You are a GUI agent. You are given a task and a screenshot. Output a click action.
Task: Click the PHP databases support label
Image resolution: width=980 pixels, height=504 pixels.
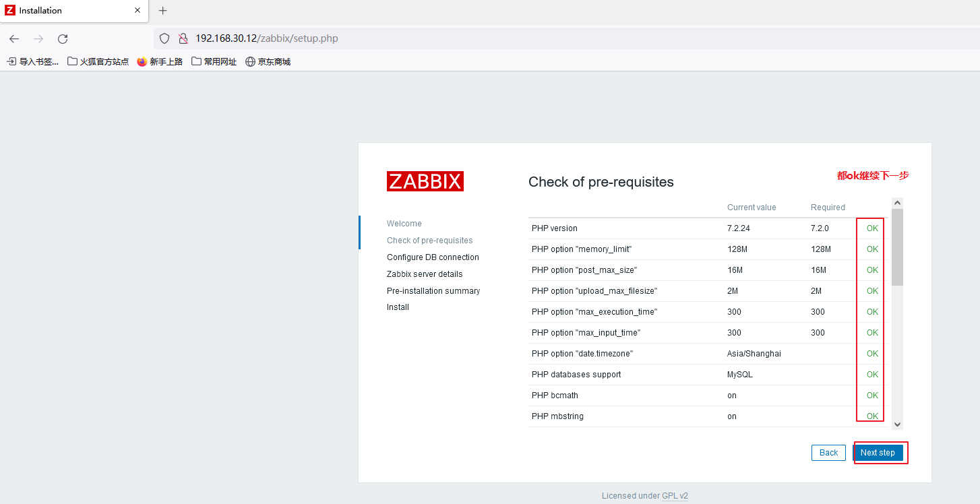(x=576, y=375)
